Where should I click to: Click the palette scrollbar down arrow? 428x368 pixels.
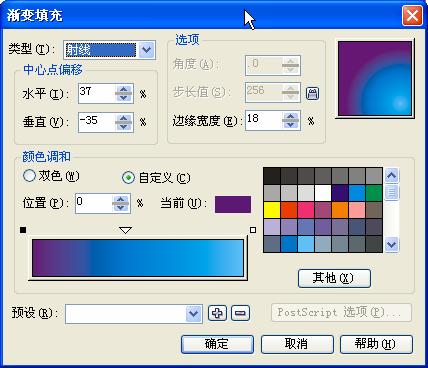(x=392, y=245)
